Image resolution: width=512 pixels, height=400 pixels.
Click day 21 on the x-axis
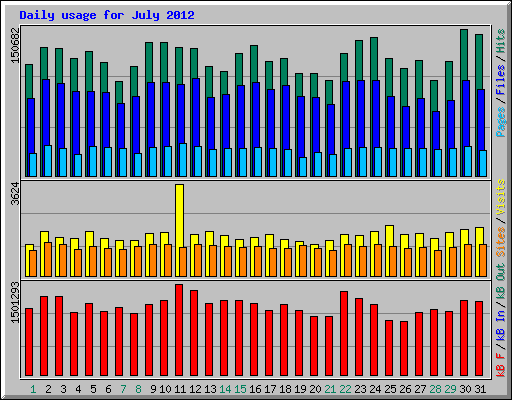click(x=330, y=389)
